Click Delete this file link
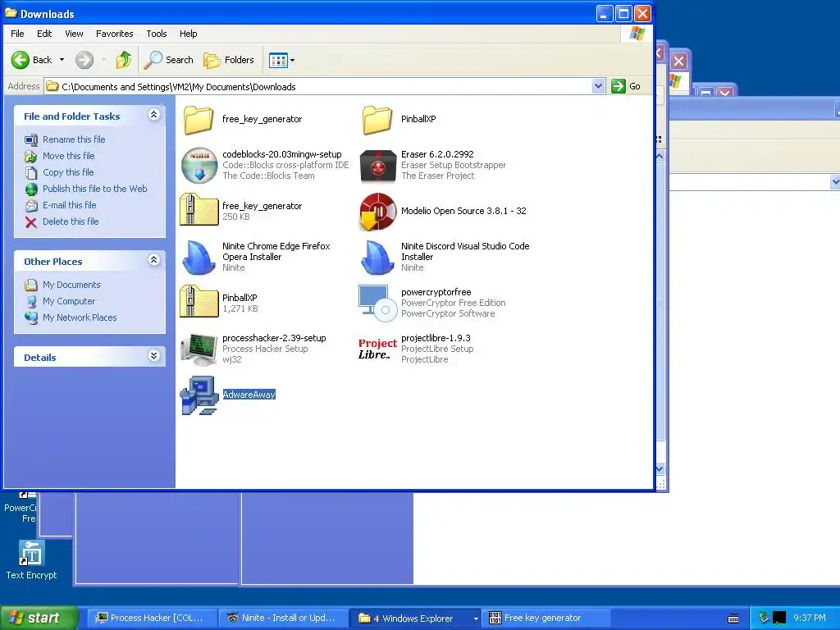840x630 pixels. (x=71, y=221)
